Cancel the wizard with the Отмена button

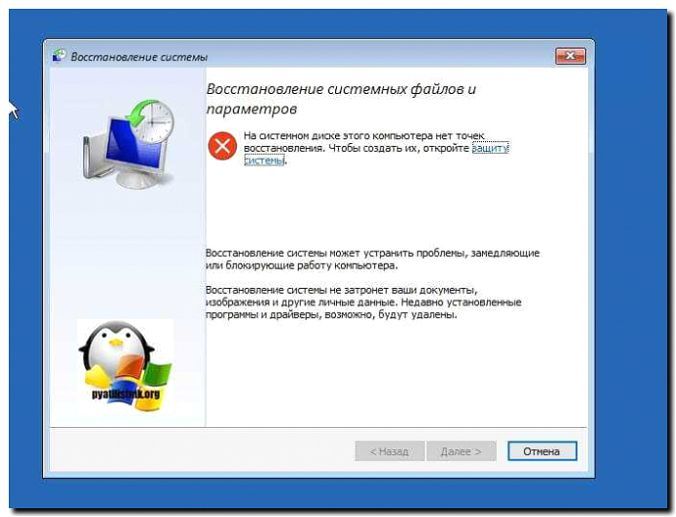tap(542, 451)
